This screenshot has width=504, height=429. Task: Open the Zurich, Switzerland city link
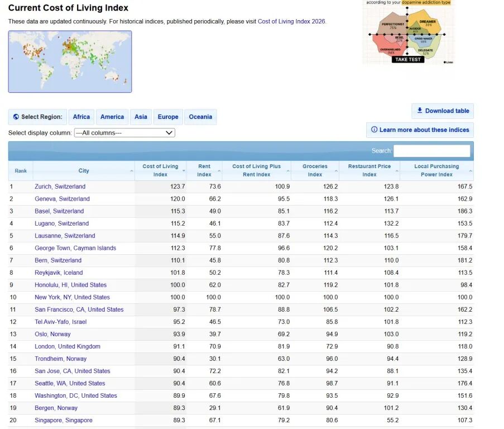click(60, 187)
